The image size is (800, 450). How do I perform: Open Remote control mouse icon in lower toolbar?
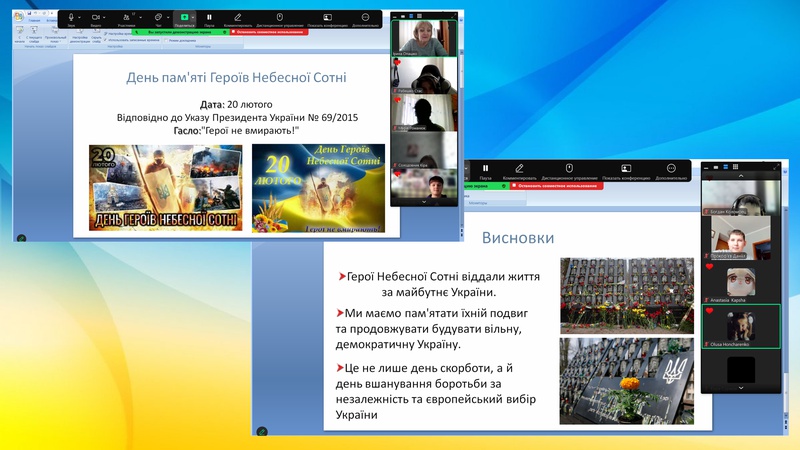point(569,171)
